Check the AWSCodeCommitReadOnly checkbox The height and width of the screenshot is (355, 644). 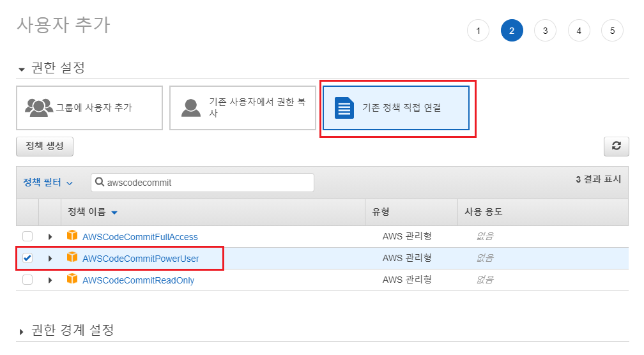tap(27, 280)
